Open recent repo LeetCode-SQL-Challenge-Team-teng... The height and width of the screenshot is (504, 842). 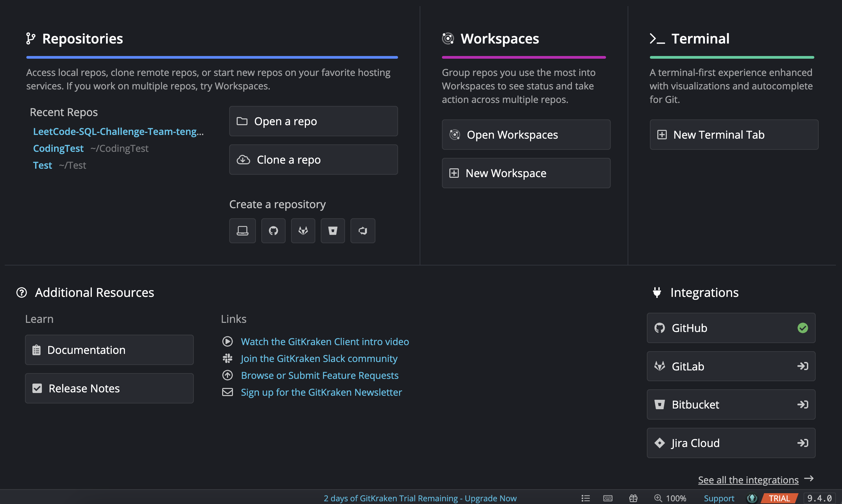click(118, 132)
